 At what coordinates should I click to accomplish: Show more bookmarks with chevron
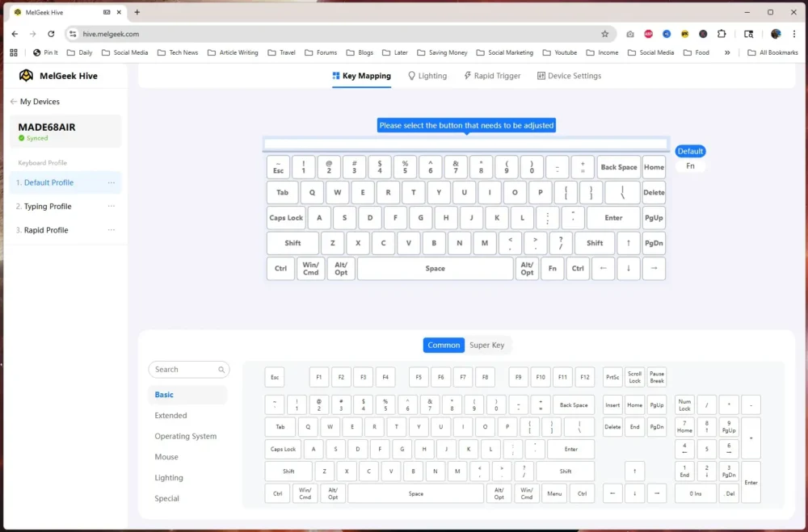click(x=727, y=52)
